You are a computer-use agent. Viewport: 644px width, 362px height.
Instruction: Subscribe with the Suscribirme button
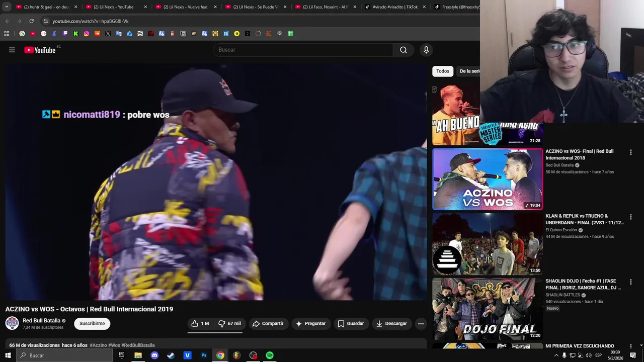tap(92, 324)
